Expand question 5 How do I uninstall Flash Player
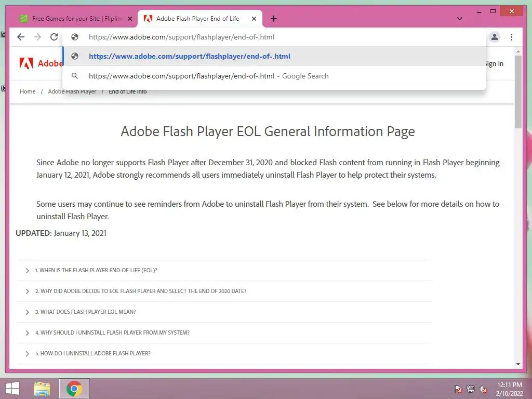The width and height of the screenshot is (532, 399). (224, 353)
